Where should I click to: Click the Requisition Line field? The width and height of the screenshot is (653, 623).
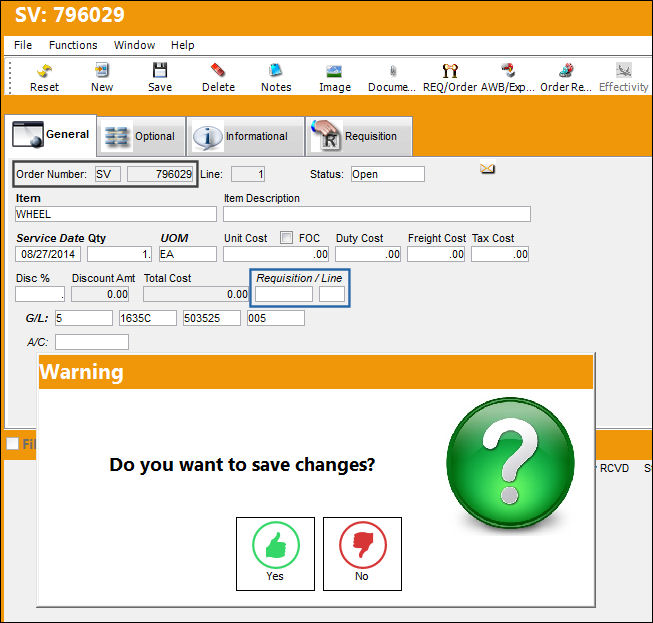coord(332,294)
